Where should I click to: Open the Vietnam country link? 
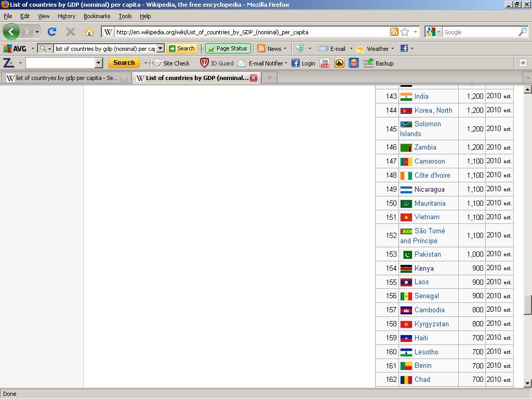tap(427, 217)
